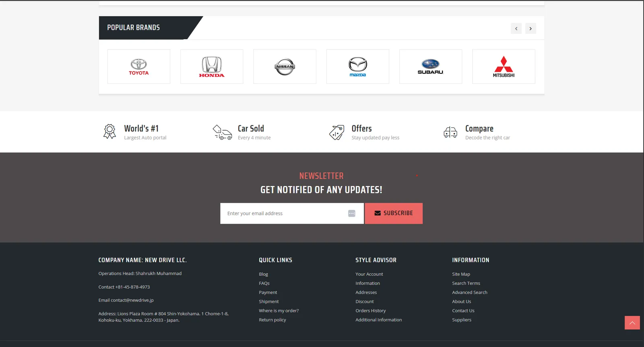Open the FAQs link
This screenshot has width=644, height=347.
264,283
